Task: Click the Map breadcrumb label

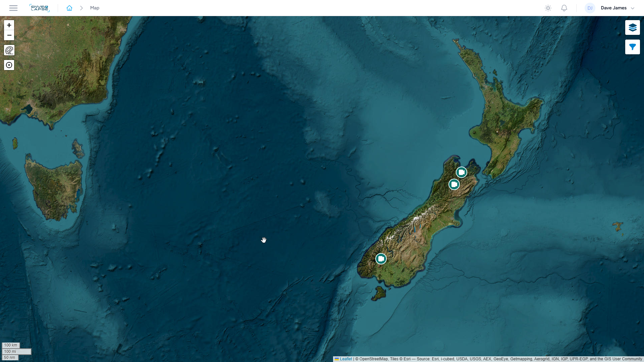Action: coord(95,8)
